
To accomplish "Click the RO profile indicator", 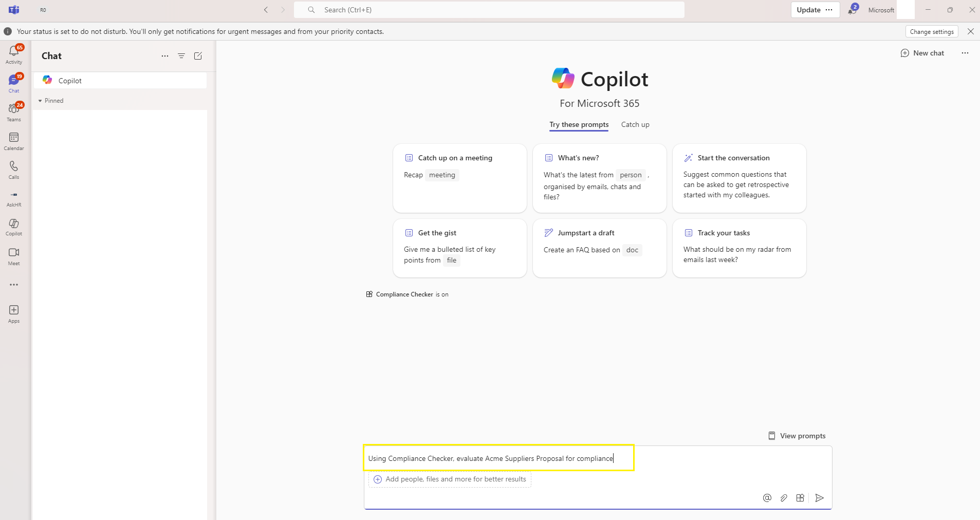I will [x=43, y=10].
